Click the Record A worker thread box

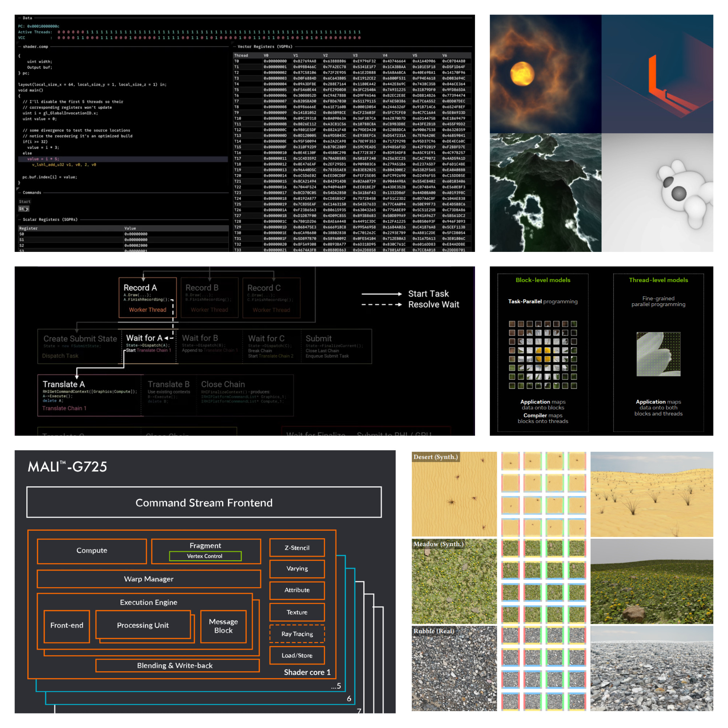148,298
